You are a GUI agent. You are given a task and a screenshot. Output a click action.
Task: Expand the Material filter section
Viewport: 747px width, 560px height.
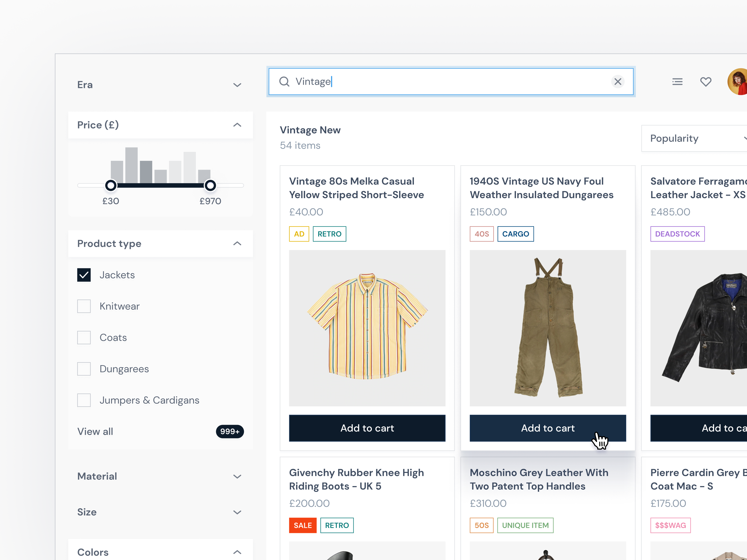tap(160, 476)
